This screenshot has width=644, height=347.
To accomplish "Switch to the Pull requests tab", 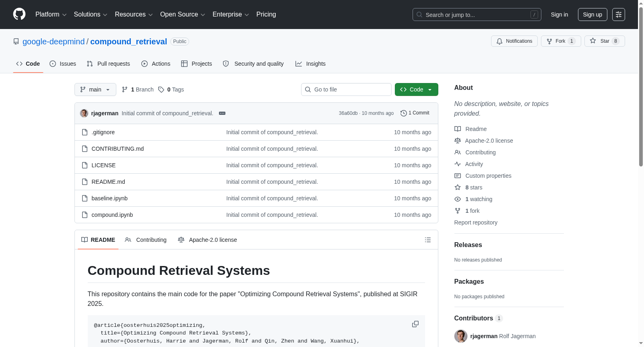I will click(108, 64).
